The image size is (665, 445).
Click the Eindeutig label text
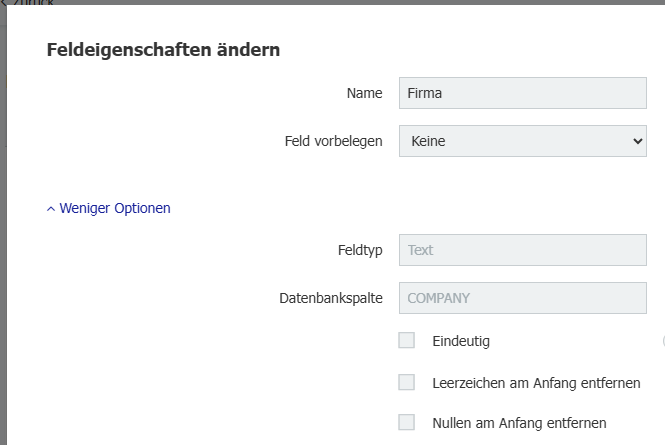coord(461,341)
